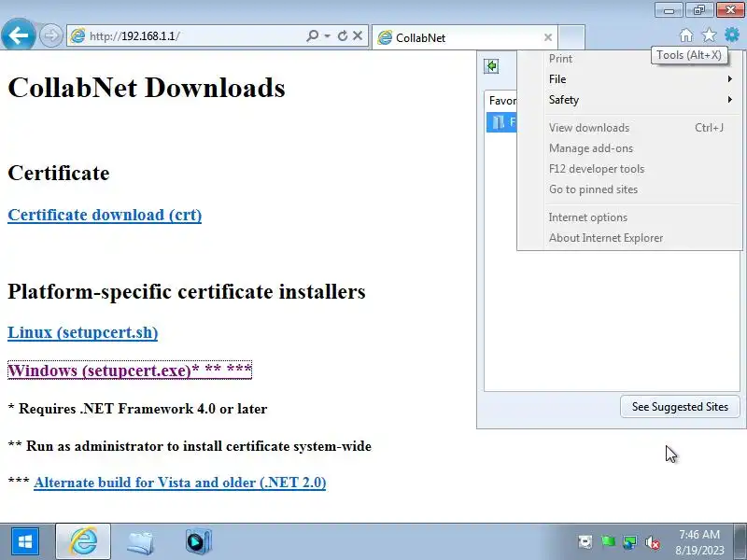Screen dimensions: 747x560
Task: Open File Explorer from the taskbar
Action: (141, 541)
